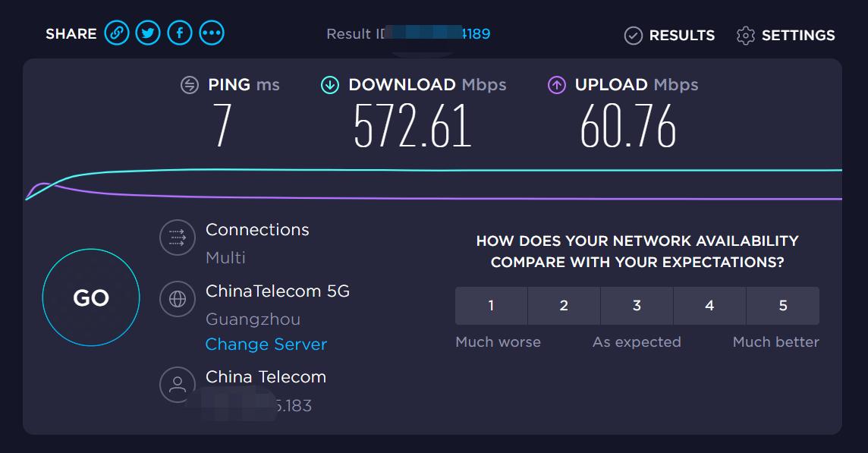The width and height of the screenshot is (868, 453).
Task: Expand more sharing options via ellipsis
Action: pyautogui.click(x=212, y=33)
